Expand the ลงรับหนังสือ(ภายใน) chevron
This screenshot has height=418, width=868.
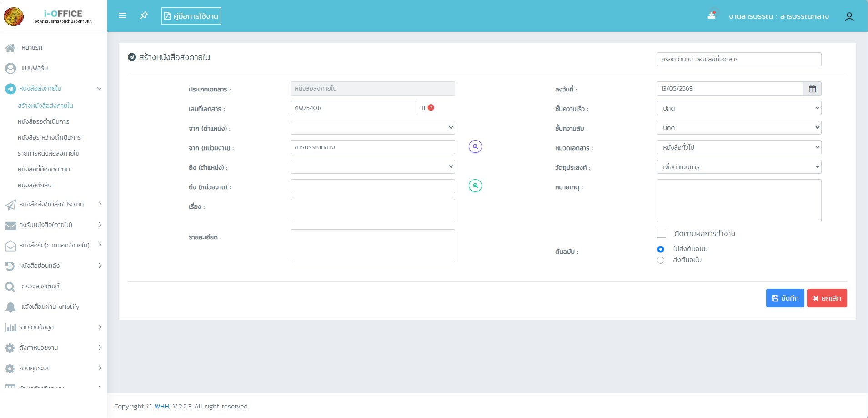click(100, 225)
